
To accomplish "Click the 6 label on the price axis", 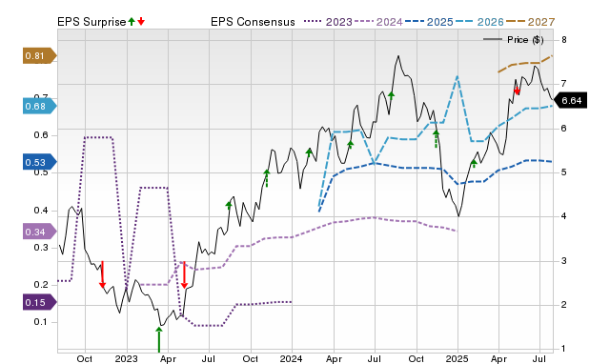I will coord(563,129).
